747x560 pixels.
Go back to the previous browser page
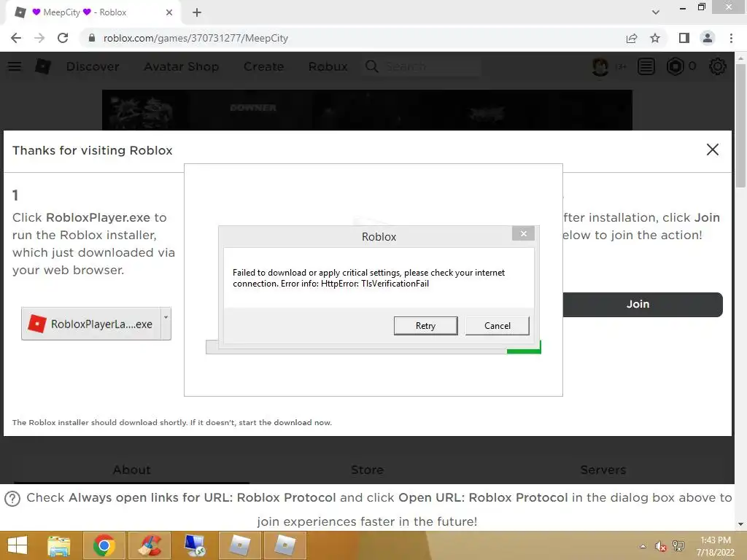(16, 38)
